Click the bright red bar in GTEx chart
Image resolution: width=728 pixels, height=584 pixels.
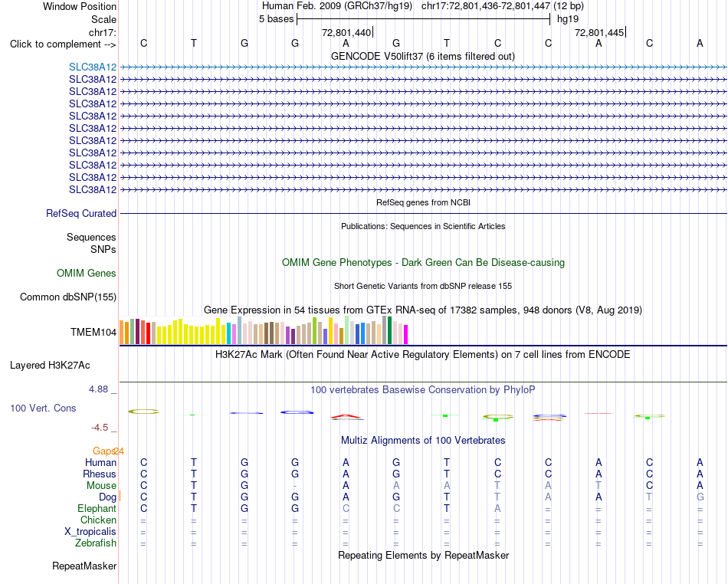pos(148,333)
